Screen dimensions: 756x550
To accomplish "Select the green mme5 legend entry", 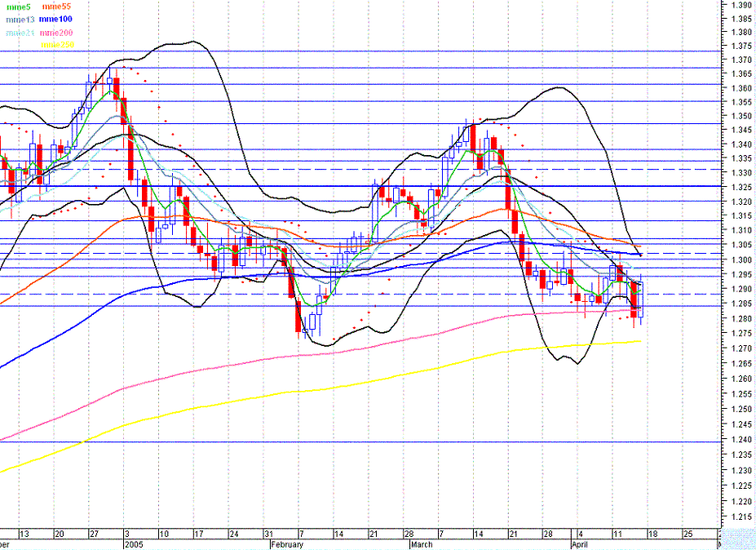I will pos(20,6).
